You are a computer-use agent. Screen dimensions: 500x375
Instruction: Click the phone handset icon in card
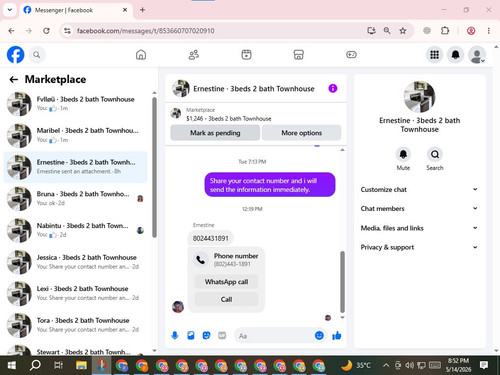(201, 260)
